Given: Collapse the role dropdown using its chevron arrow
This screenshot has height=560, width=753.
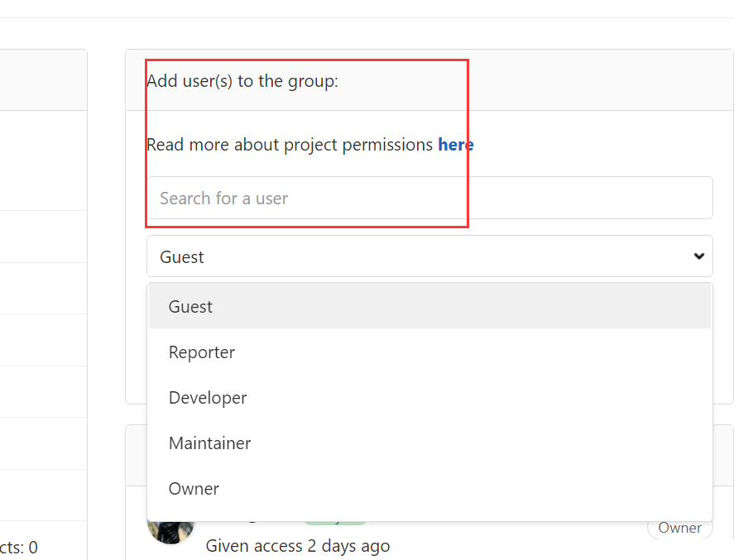Looking at the screenshot, I should click(699, 256).
